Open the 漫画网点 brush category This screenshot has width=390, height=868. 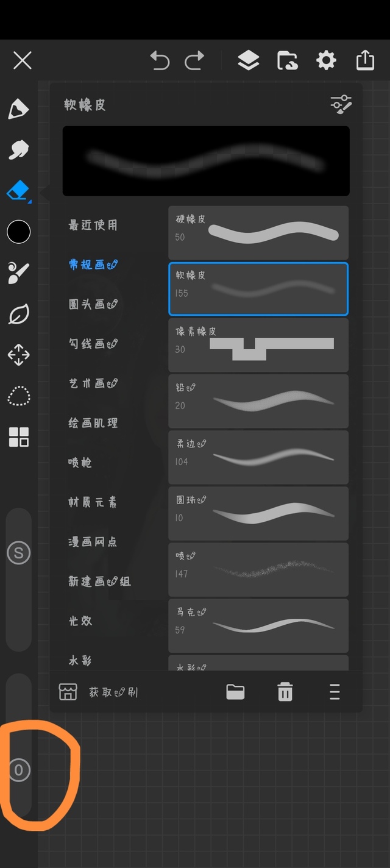93,542
